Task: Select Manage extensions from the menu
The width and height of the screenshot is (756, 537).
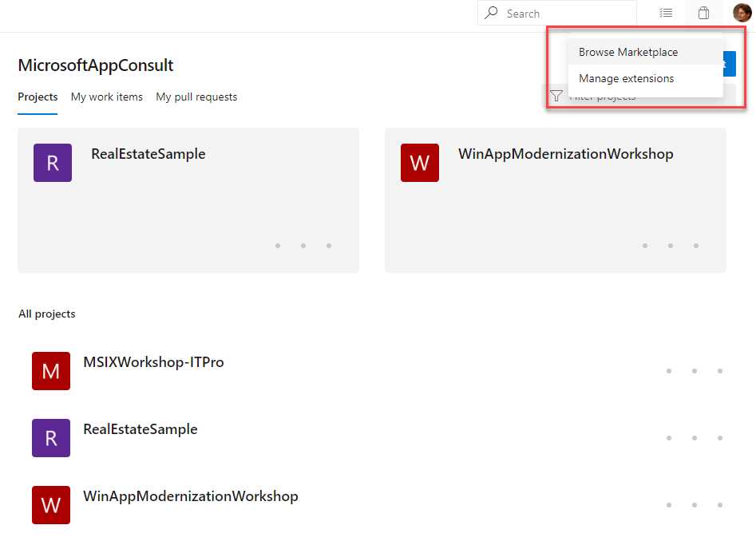Action: [626, 78]
